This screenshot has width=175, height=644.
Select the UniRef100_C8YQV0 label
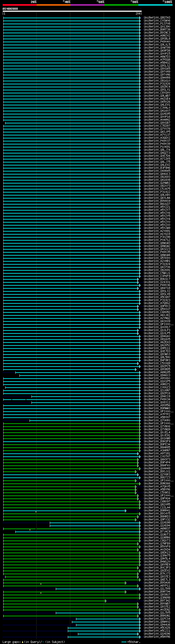click(157, 93)
